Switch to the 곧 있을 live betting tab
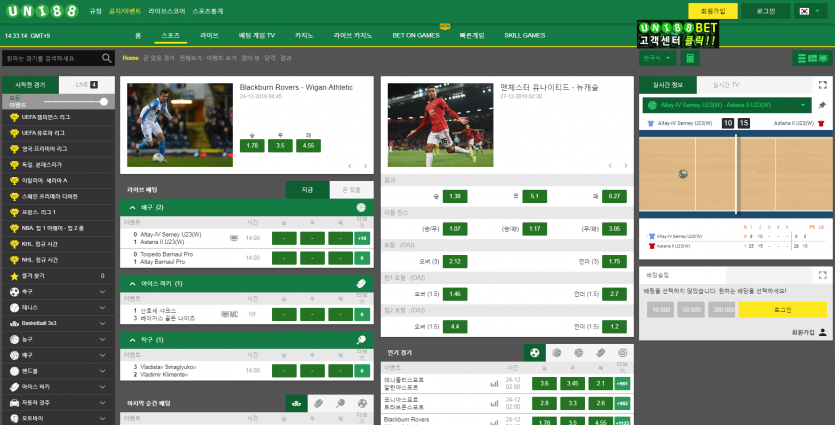The image size is (835, 425). click(351, 190)
